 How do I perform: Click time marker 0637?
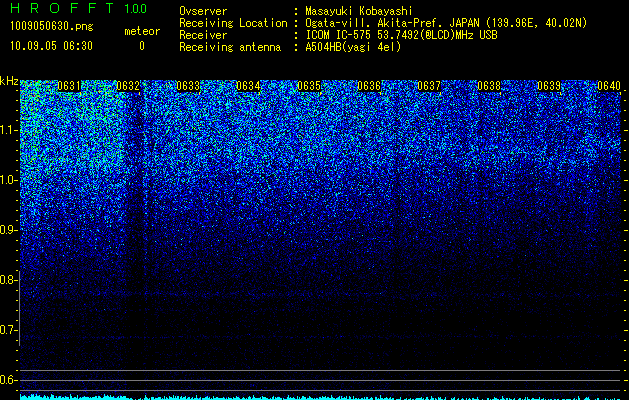click(429, 86)
